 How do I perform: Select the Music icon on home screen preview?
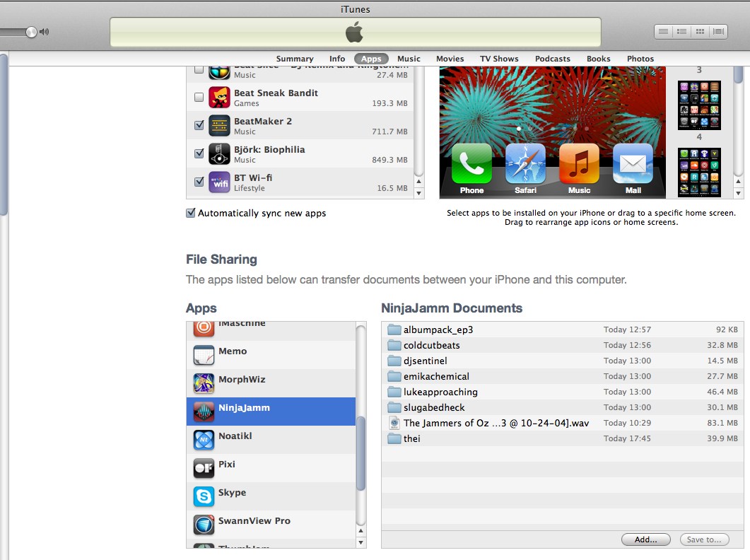click(579, 164)
